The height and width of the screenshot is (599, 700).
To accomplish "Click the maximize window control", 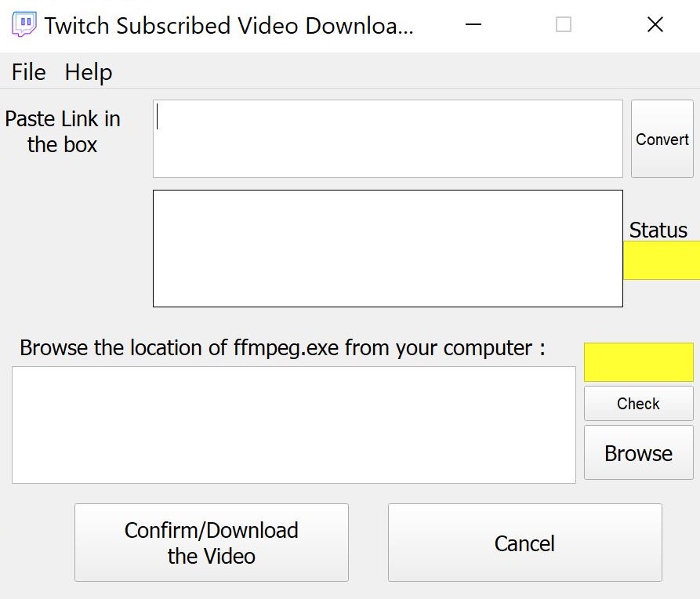I will pyautogui.click(x=563, y=24).
